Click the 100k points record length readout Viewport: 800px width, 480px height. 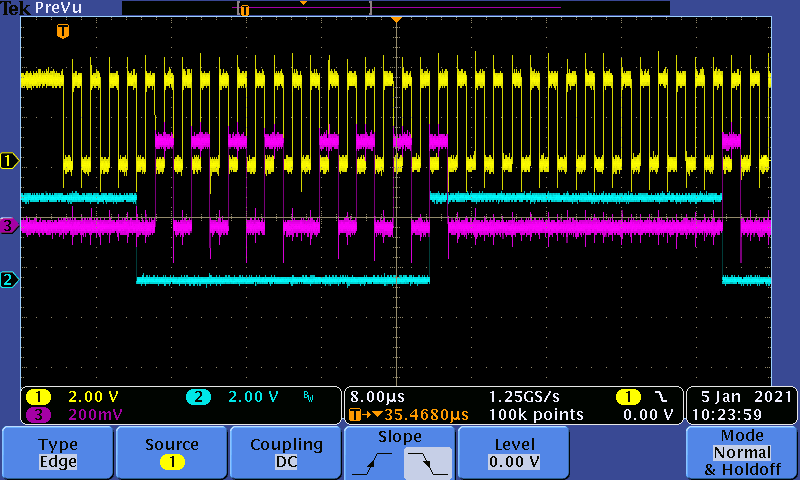[536, 415]
